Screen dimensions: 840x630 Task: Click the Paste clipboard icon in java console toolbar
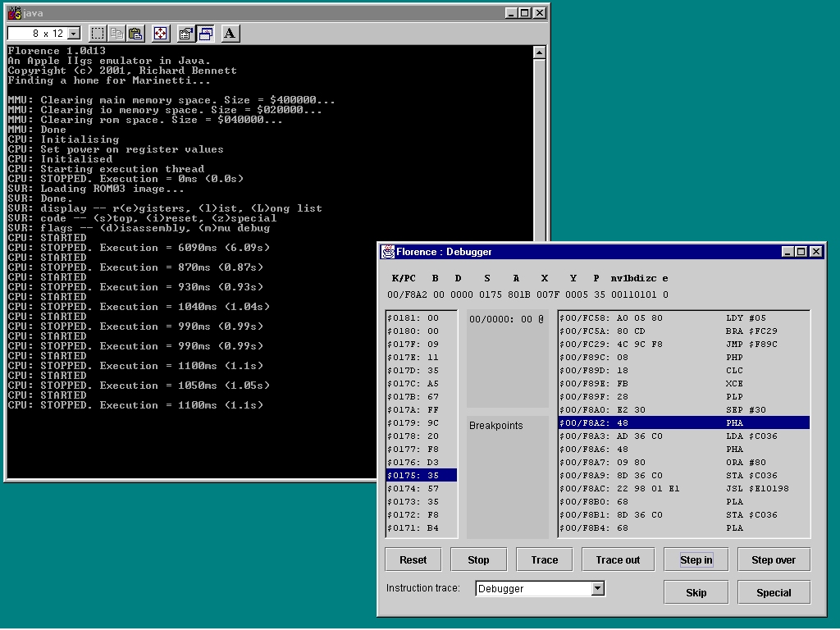point(136,34)
